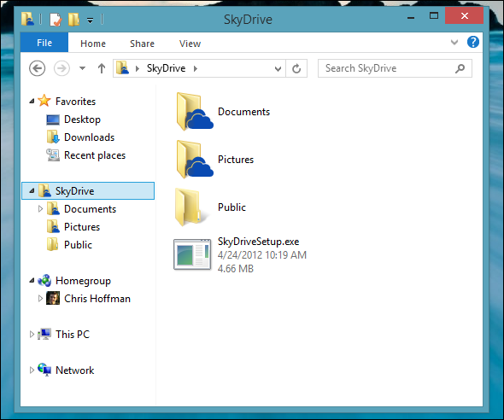Switch to the Share ribbon tab

(x=142, y=44)
